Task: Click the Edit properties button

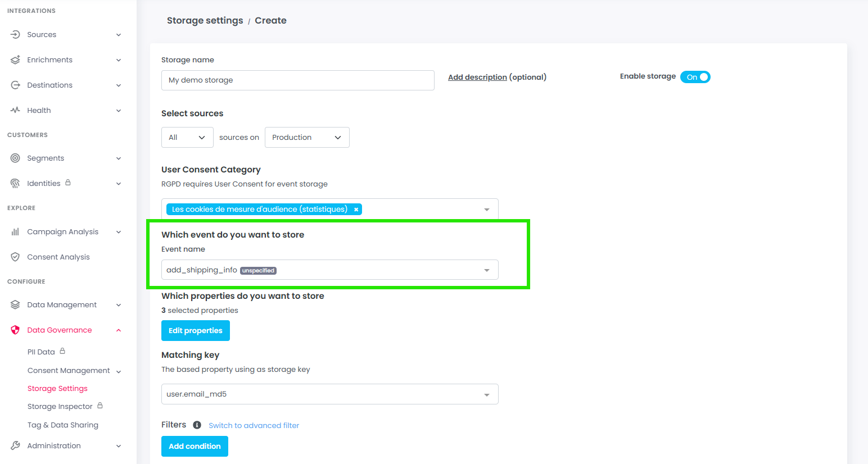Action: click(196, 331)
